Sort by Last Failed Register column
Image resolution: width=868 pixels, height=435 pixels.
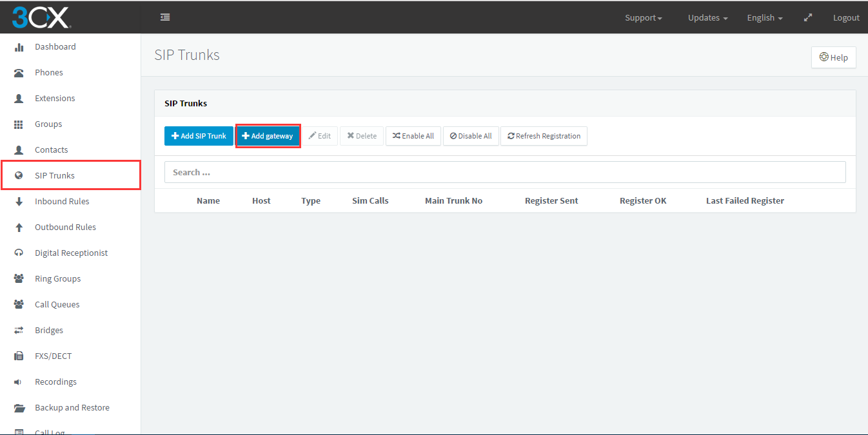745,201
